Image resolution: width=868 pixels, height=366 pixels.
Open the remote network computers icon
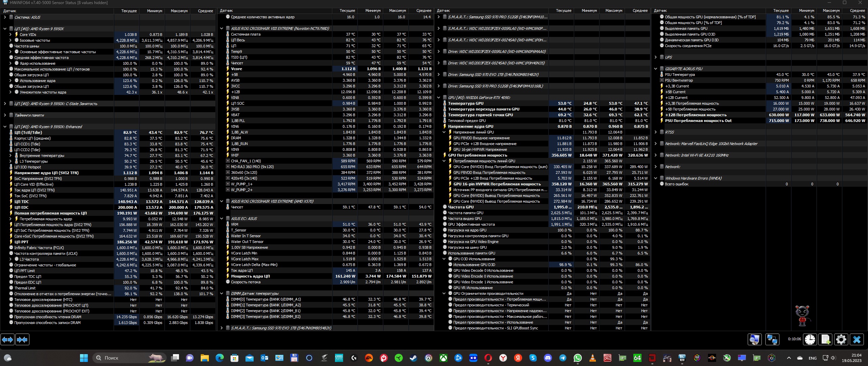pyautogui.click(x=772, y=339)
